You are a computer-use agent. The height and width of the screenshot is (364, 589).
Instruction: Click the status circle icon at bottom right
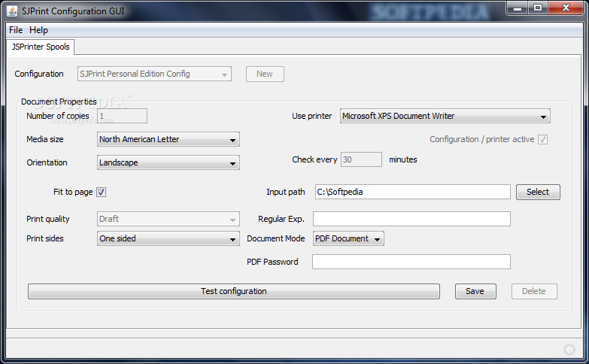click(569, 350)
